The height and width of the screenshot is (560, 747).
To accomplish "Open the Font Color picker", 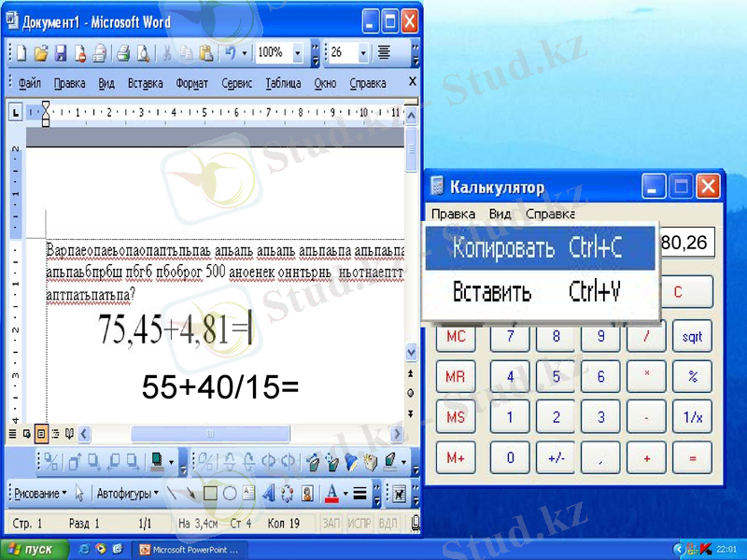I will click(x=344, y=493).
